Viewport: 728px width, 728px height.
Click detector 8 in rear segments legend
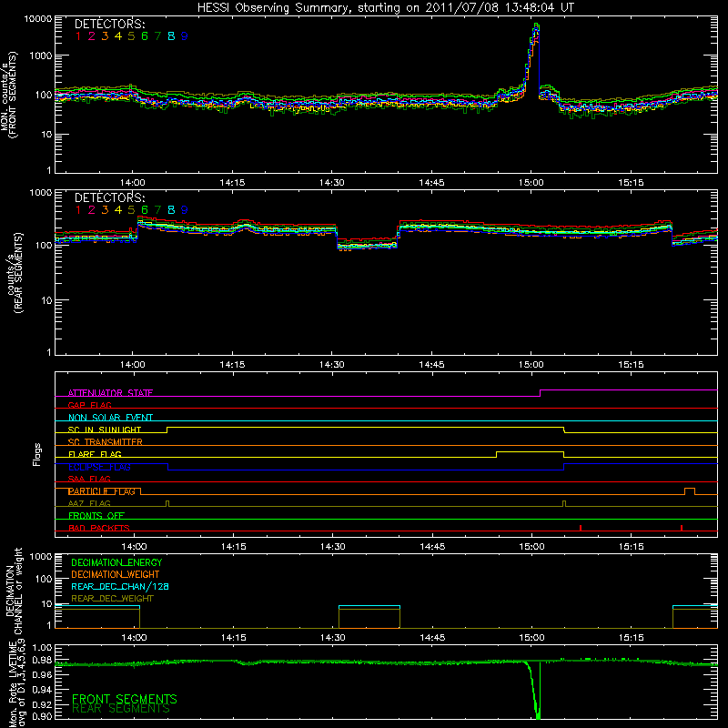pos(171,210)
